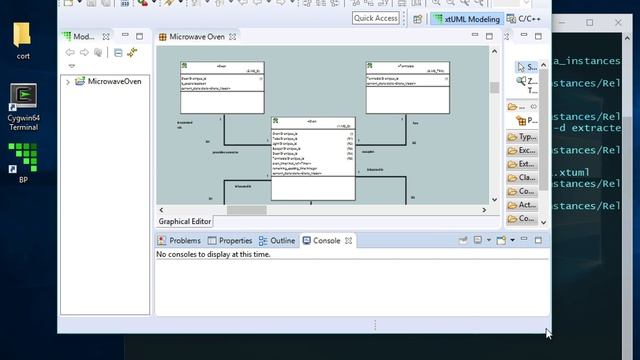Expand the Exc... palette drawer
640x360 pixels.
(522, 151)
